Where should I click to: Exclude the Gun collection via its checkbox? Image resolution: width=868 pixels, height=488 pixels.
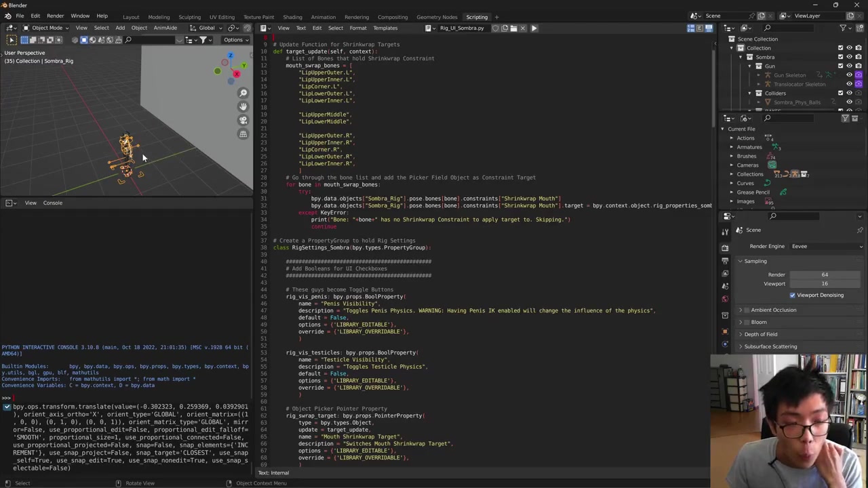coord(840,66)
